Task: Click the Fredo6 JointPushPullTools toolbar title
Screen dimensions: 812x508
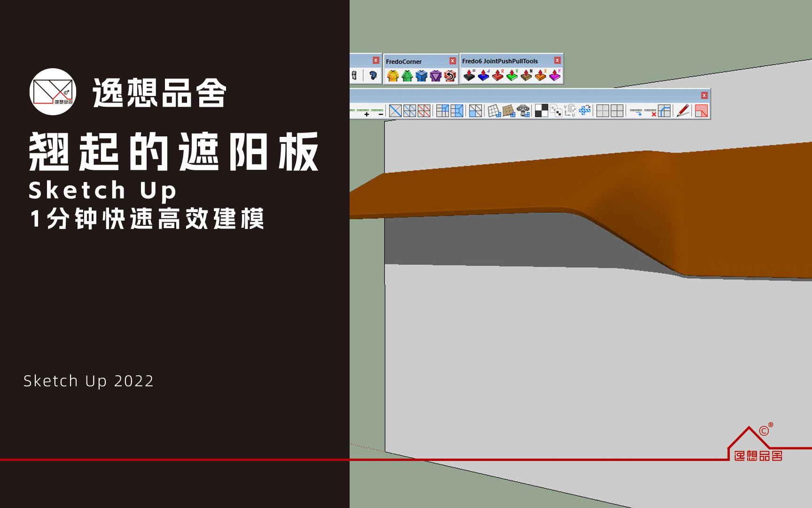Action: (x=500, y=61)
